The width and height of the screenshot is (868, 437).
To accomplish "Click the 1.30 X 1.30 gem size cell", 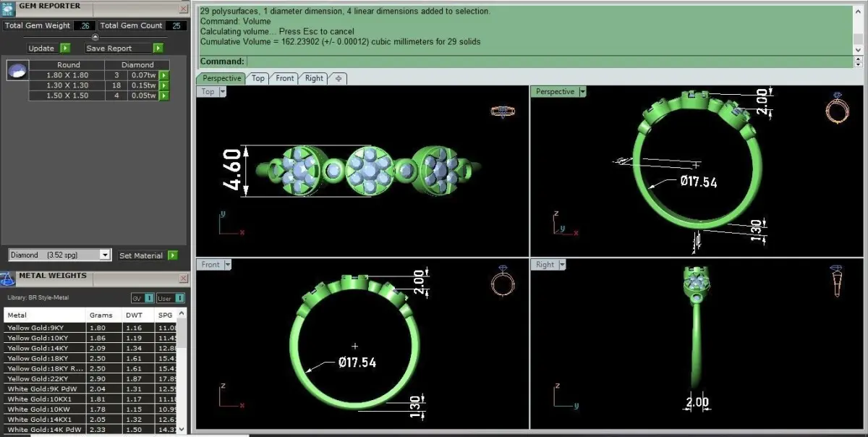I will 67,85.
